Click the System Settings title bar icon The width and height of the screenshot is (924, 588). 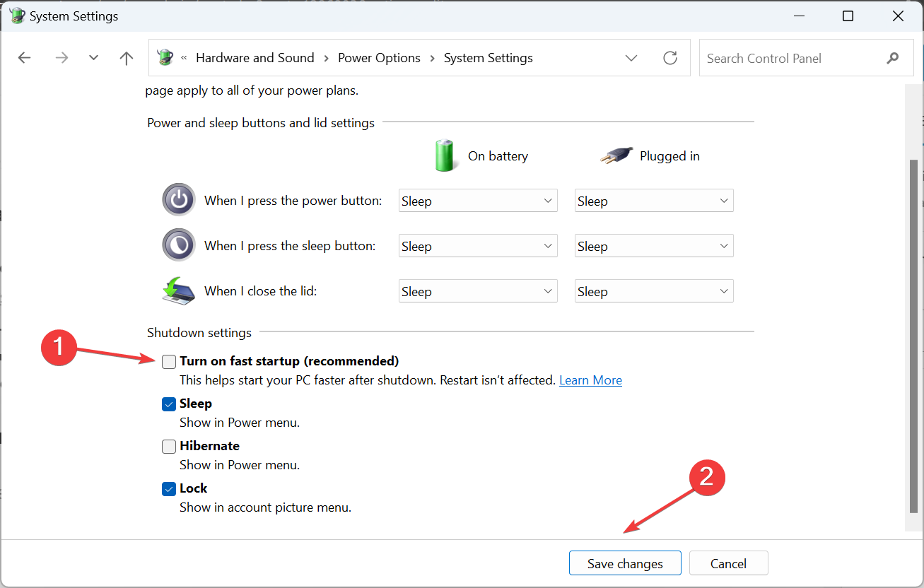(17, 16)
